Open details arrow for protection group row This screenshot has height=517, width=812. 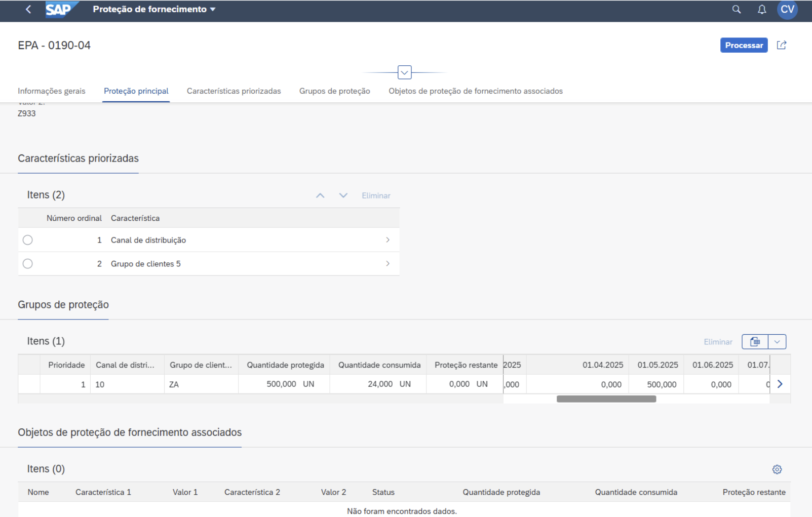click(780, 384)
